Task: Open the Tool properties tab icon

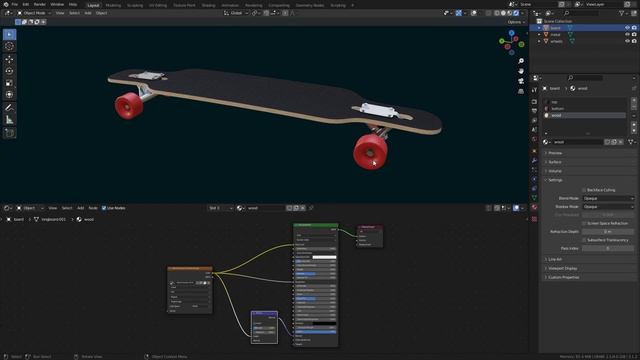Action: (534, 89)
